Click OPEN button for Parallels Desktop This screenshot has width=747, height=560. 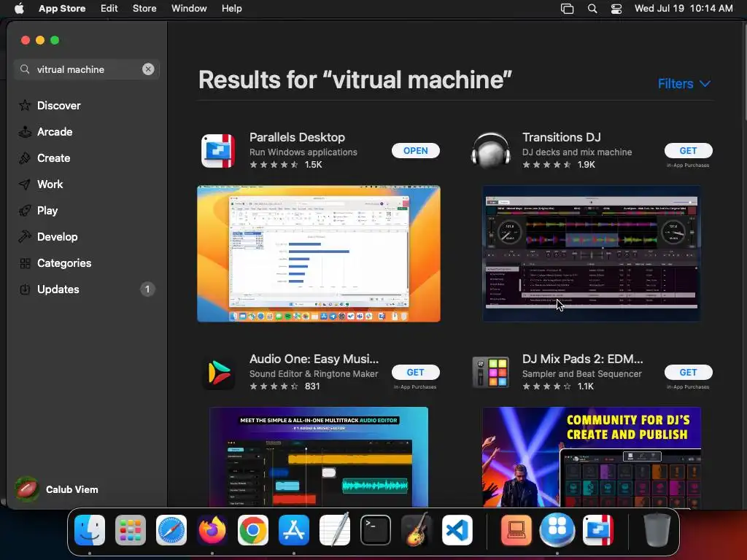(x=415, y=151)
